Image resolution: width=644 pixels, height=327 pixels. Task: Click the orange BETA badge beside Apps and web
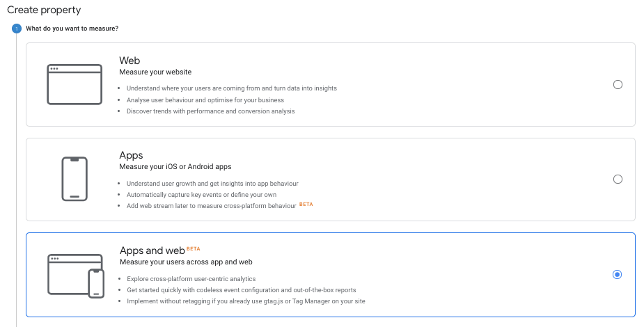point(194,248)
